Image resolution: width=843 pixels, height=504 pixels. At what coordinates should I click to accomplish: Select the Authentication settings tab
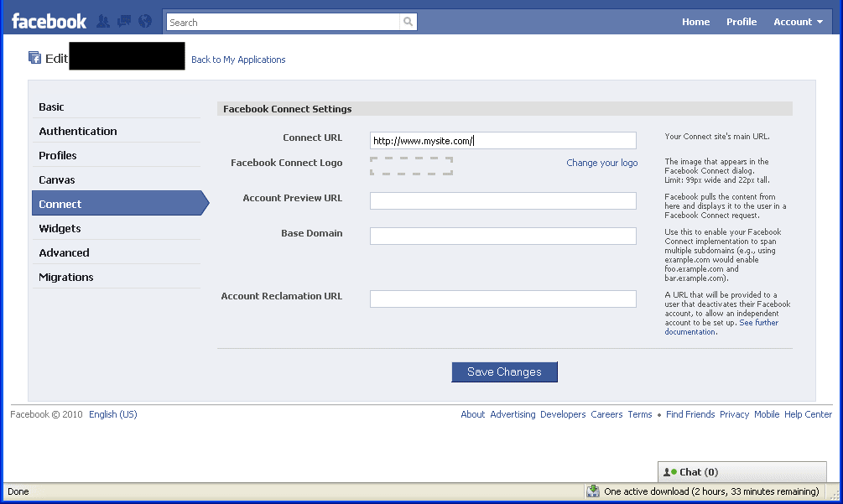[116, 131]
